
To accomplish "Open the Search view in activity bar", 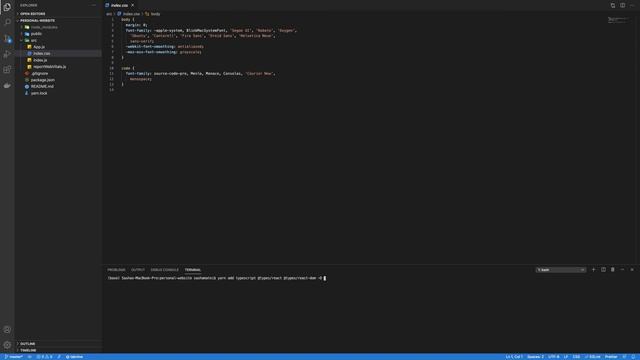I will pyautogui.click(x=7, y=22).
